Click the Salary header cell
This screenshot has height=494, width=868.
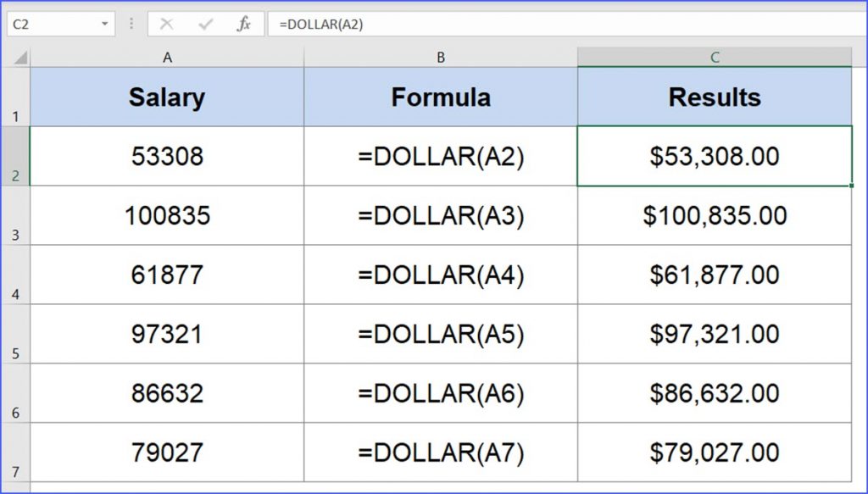[x=167, y=96]
